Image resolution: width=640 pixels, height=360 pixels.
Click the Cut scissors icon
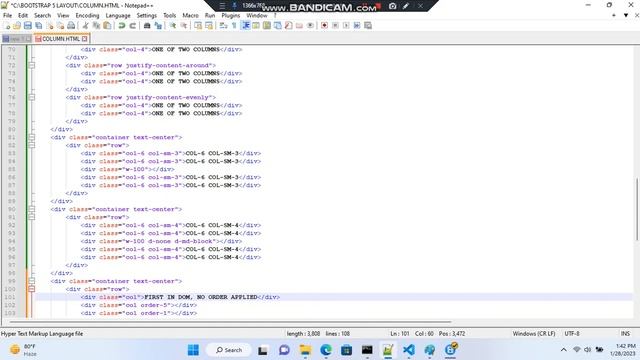[x=85, y=25]
